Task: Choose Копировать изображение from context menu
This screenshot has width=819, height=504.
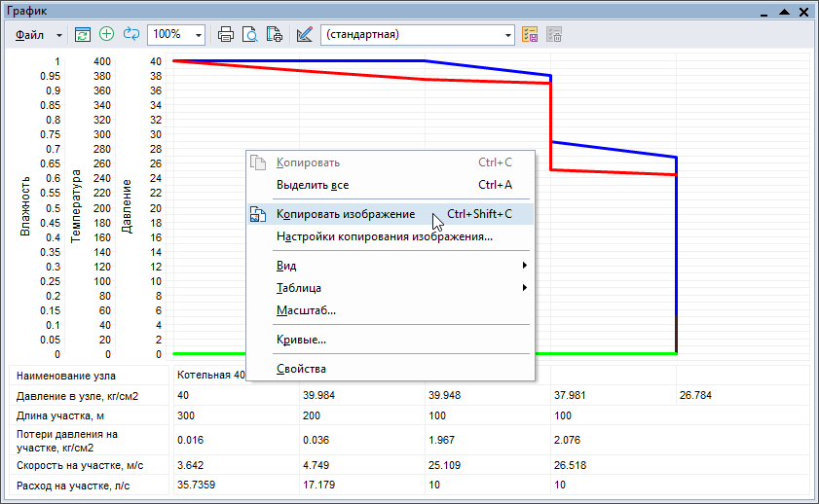Action: (346, 214)
